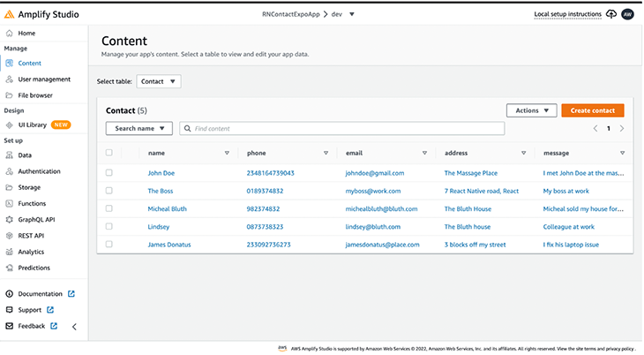Viewport: 644px width, 355px height.
Task: Click the Analytics chart icon
Action: [x=10, y=252]
